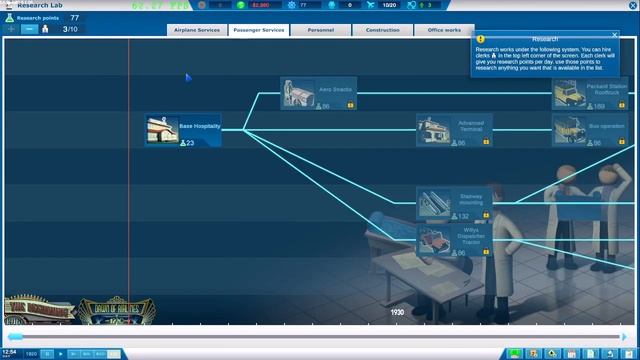Viewport: 640px width, 360px height.
Task: Click the green money icon in top bar
Action: click(x=241, y=5)
